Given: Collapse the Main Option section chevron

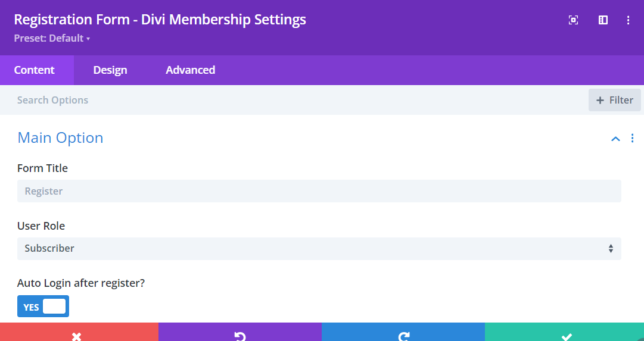Looking at the screenshot, I should point(615,139).
